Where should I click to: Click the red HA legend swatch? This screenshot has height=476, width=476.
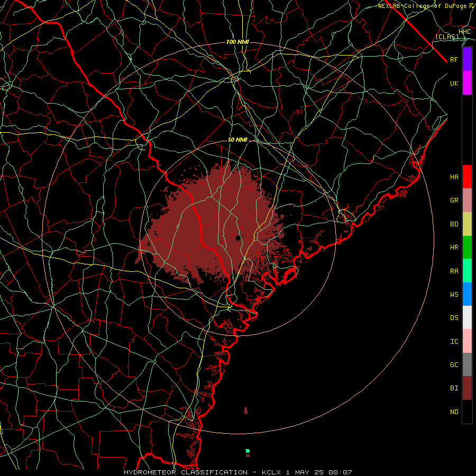pyautogui.click(x=467, y=177)
